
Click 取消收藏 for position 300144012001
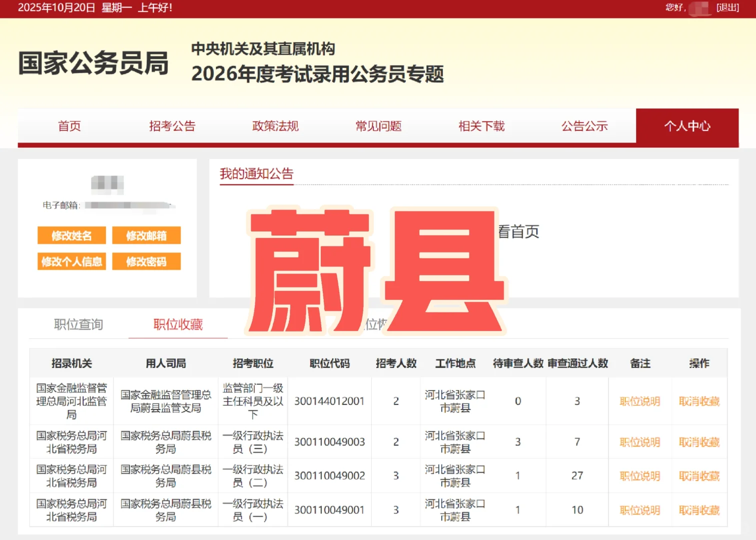click(x=699, y=401)
